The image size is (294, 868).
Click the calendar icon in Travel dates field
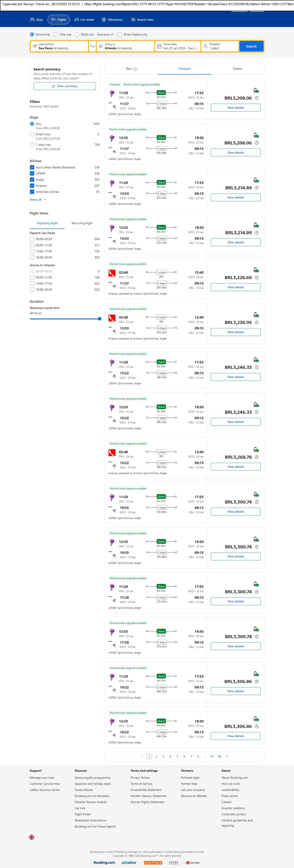pyautogui.click(x=159, y=46)
